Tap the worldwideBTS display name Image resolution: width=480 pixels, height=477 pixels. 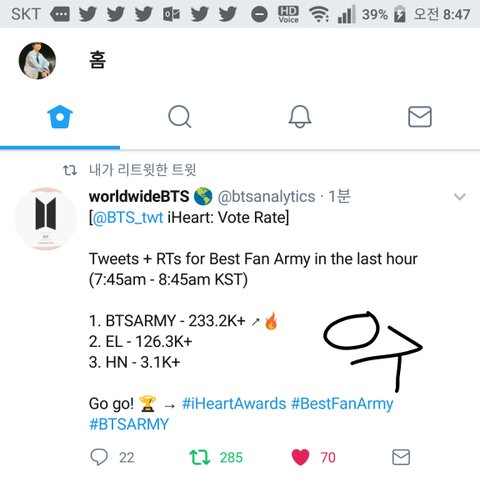click(x=139, y=196)
